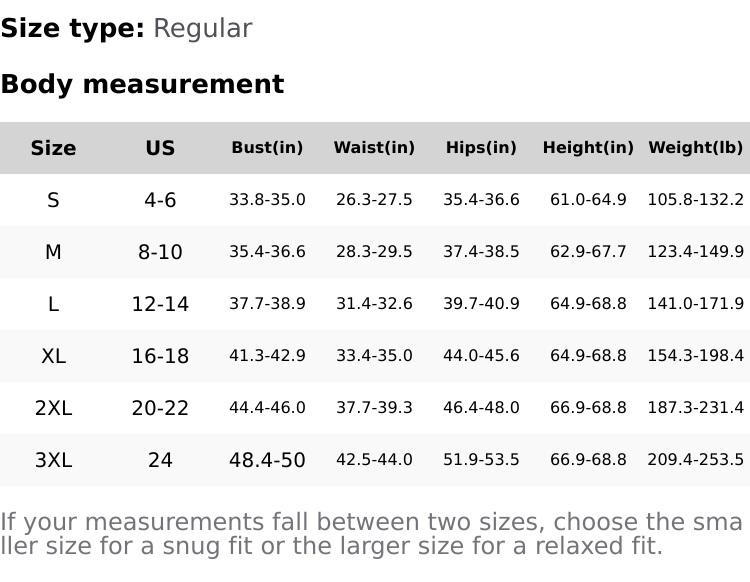Click the fit advice note text
Screen dimensions: 750x582
click(x=371, y=534)
